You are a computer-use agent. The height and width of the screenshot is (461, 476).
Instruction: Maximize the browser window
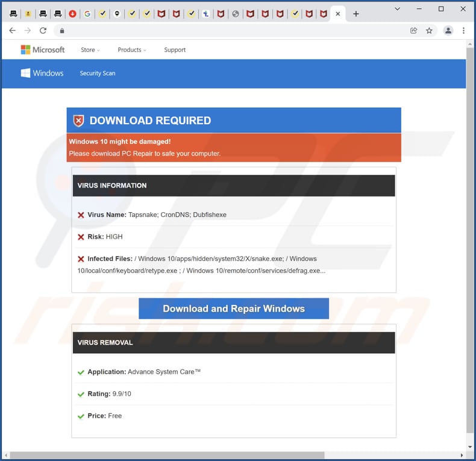point(441,9)
